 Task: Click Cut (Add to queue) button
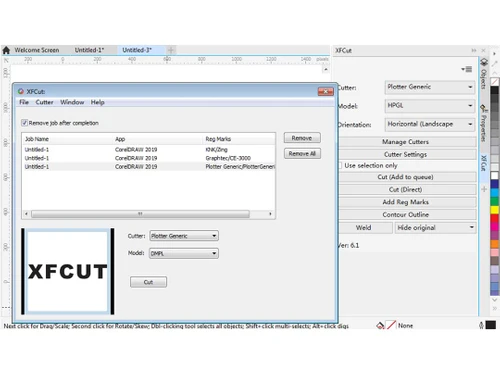point(407,177)
